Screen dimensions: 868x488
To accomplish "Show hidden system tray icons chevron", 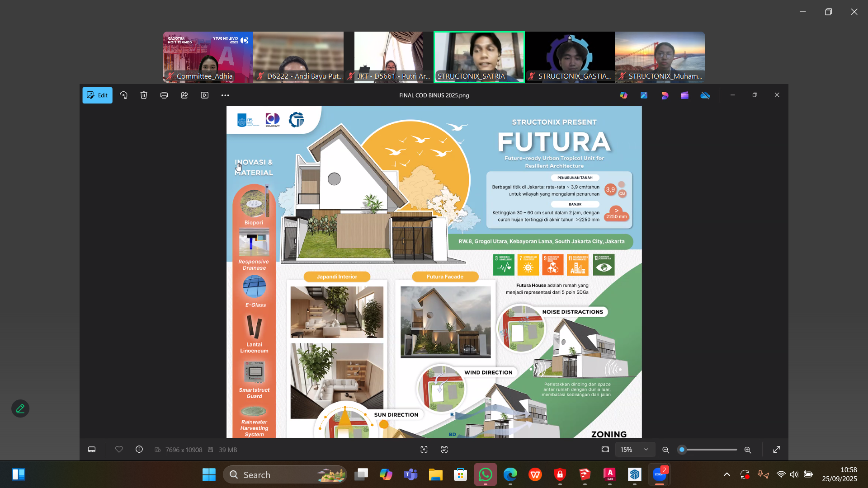I will tap(727, 474).
